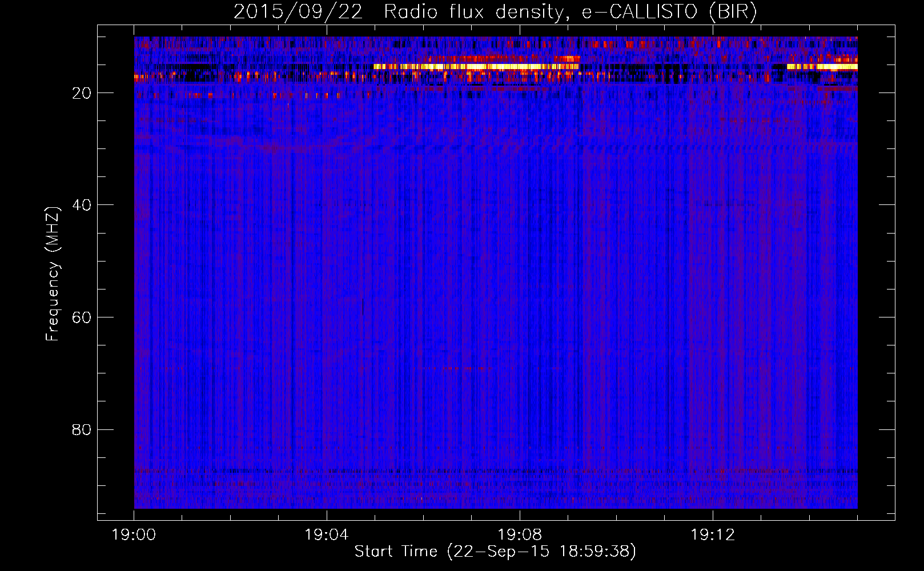Click the 20 MHz frequency tick label

tap(82, 93)
